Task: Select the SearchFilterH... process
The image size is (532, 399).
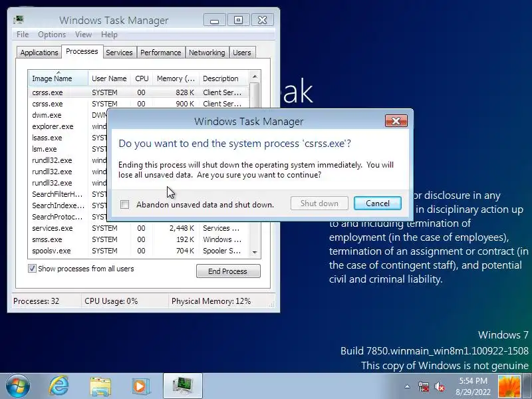Action: click(68, 194)
